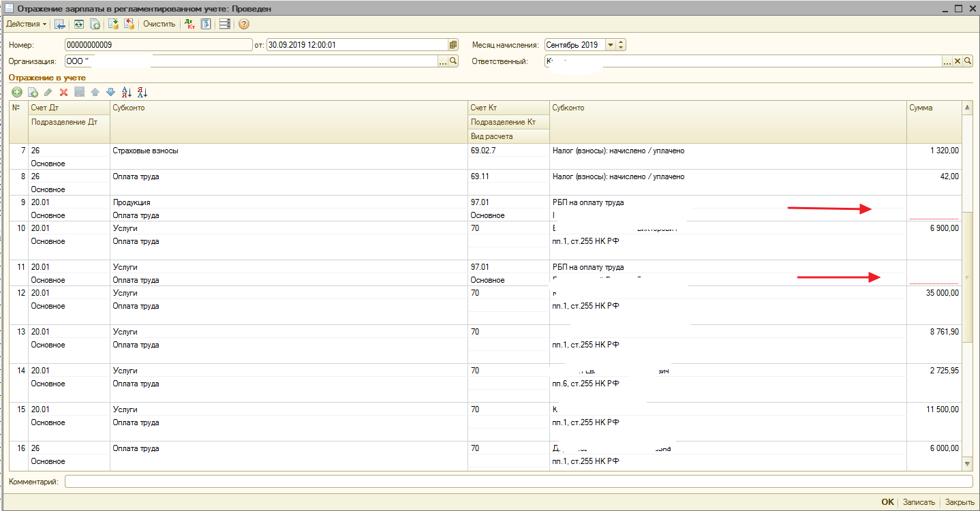Open calendar picker next to the date field
This screenshot has height=511, width=980.
coord(453,45)
